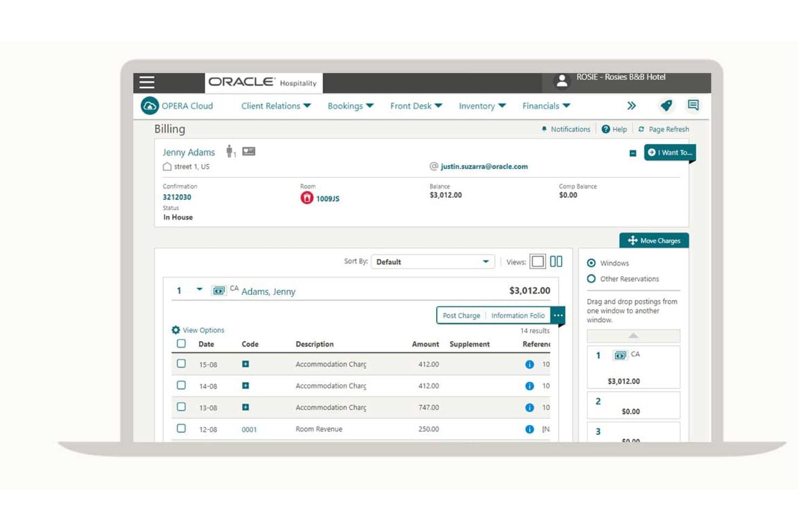
Task: Click the guest ID card icon
Action: [249, 151]
